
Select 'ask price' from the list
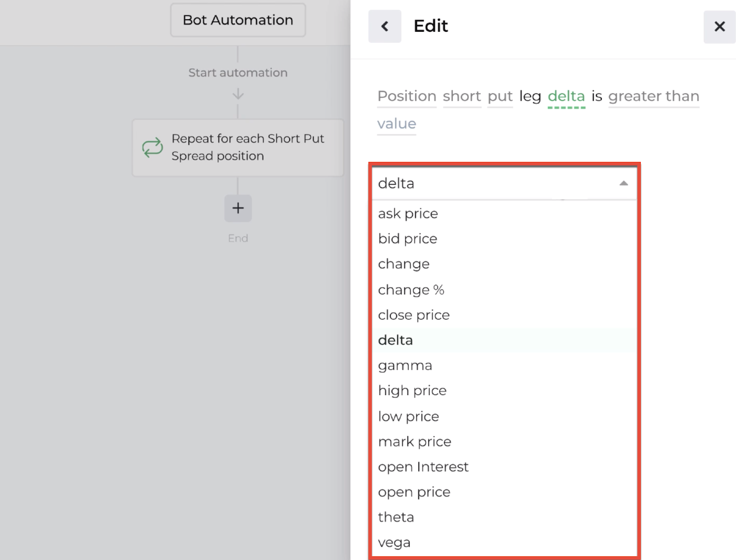[504, 213]
